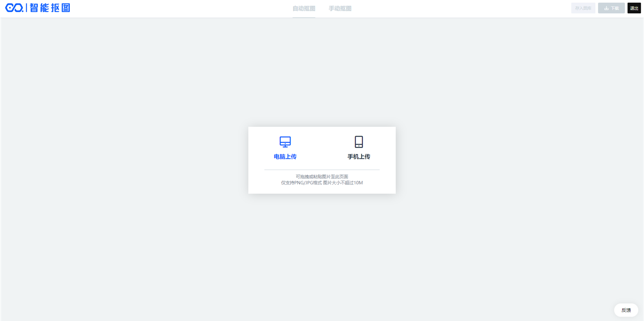The height and width of the screenshot is (321, 644).
Task: Click the PNG/JPG format limit text
Action: [322, 183]
